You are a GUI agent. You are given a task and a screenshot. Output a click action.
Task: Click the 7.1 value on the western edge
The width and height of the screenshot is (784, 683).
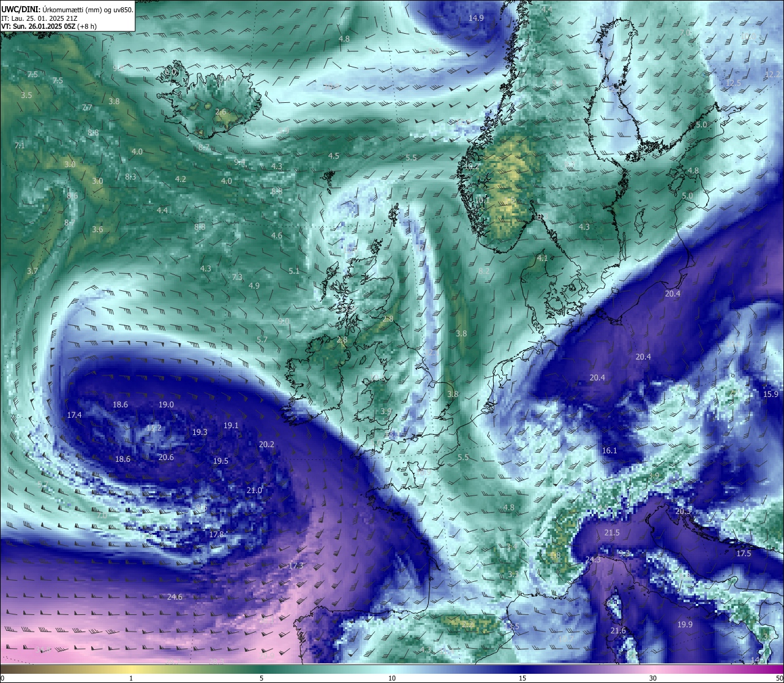[20, 145]
